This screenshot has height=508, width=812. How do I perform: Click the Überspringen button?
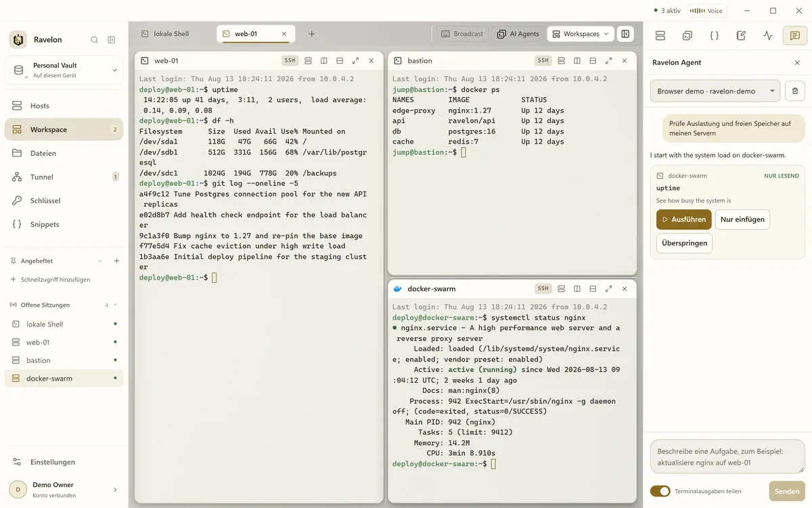coord(684,243)
